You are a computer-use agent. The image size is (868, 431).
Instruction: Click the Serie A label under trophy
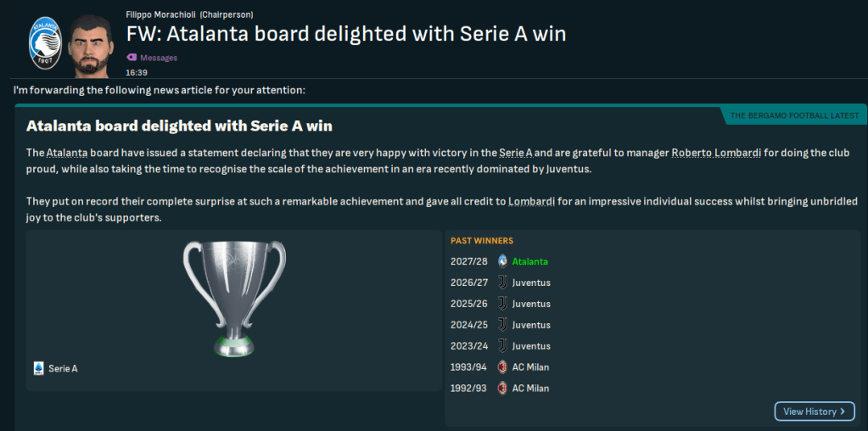(x=63, y=368)
